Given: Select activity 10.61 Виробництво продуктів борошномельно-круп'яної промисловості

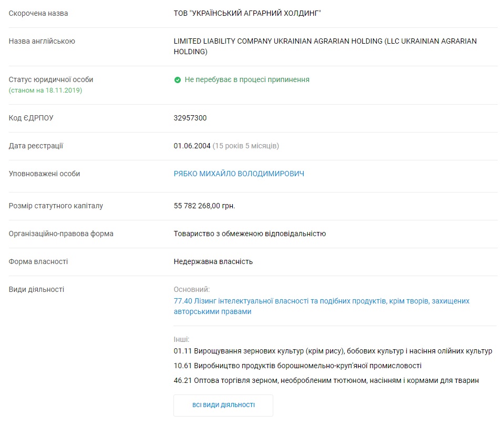Looking at the screenshot, I should (x=297, y=366).
